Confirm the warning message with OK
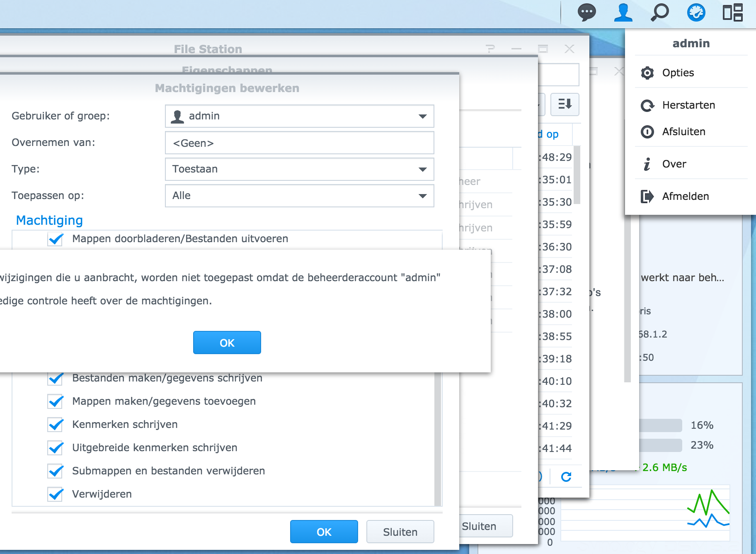Screen dimensions: 756x554 (x=227, y=343)
